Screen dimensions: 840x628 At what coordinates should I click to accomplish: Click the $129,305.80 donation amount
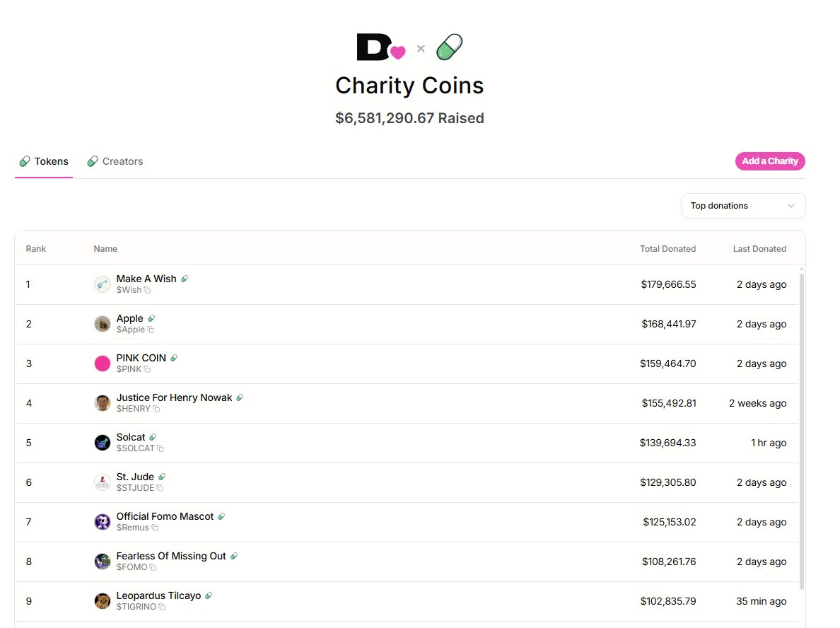point(668,483)
